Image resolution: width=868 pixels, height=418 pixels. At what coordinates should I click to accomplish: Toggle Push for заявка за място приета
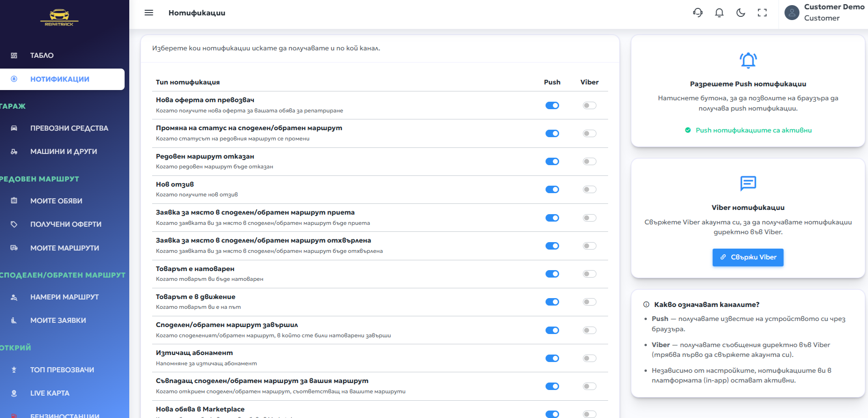(x=552, y=218)
